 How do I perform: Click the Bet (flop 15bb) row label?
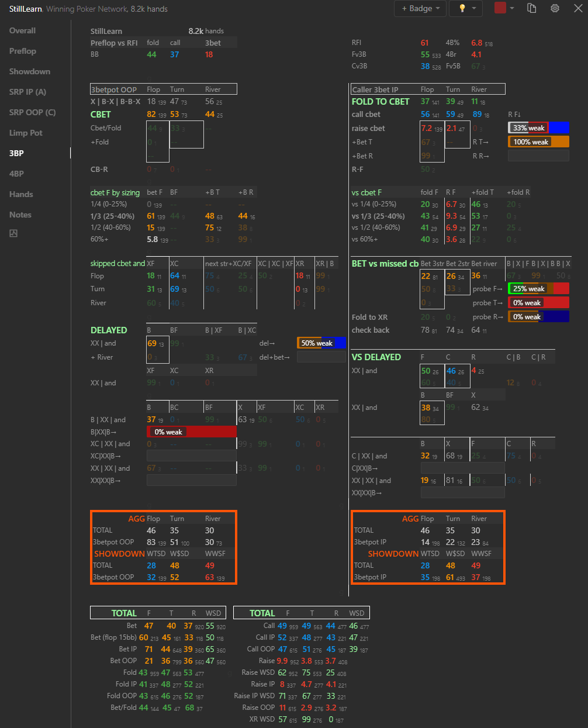(113, 637)
